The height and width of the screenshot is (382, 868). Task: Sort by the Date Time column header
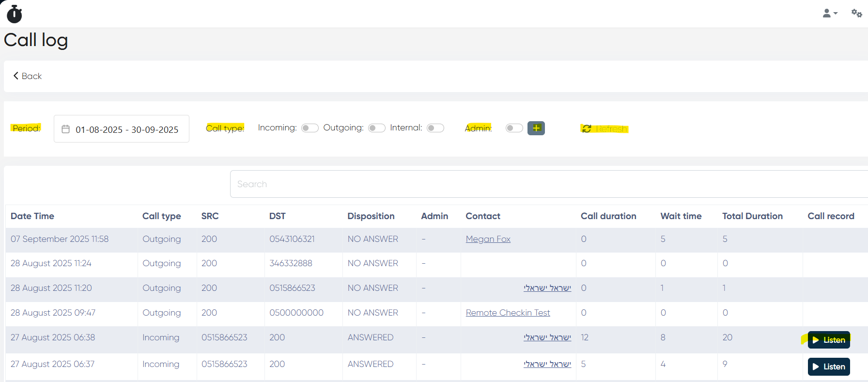pos(32,216)
